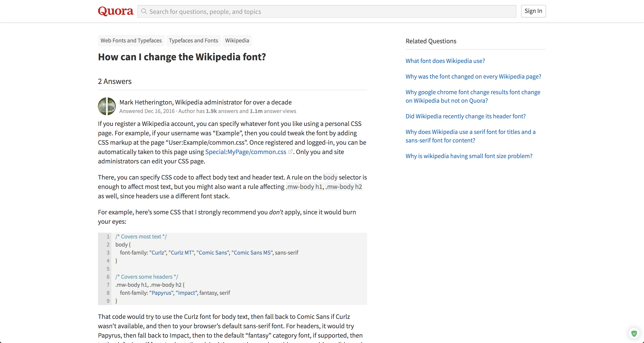Screen dimensions: 644x343
Task: Open the Typefaces and Fonts topic
Action: [193, 40]
